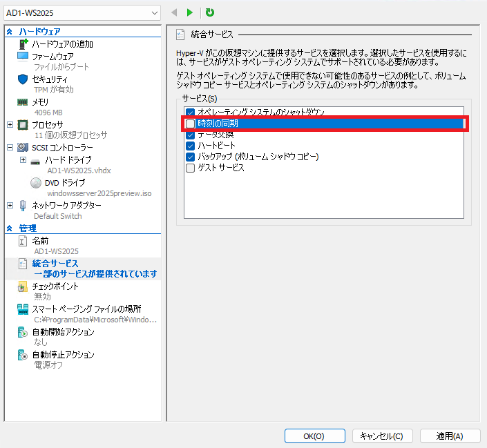Open the プロセッサ settings page
487x448 pixels.
point(48,125)
